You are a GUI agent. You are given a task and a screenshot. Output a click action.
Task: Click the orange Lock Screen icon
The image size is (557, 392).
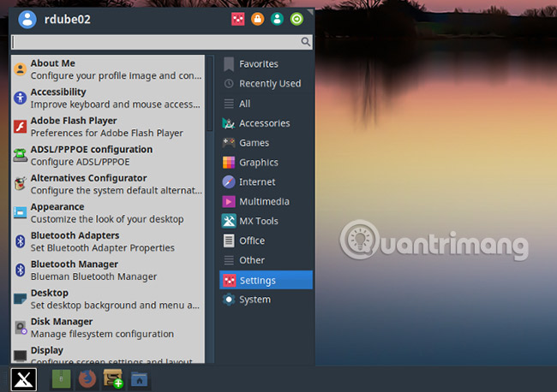(x=257, y=19)
